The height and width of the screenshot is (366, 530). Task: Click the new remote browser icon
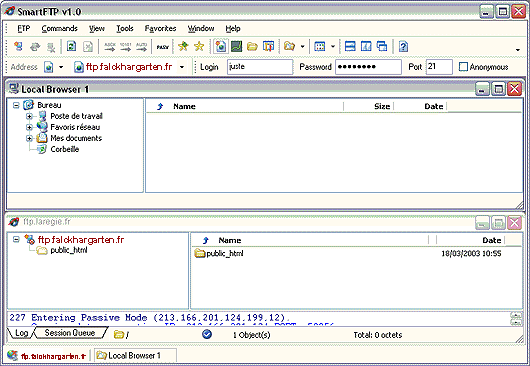[220, 46]
